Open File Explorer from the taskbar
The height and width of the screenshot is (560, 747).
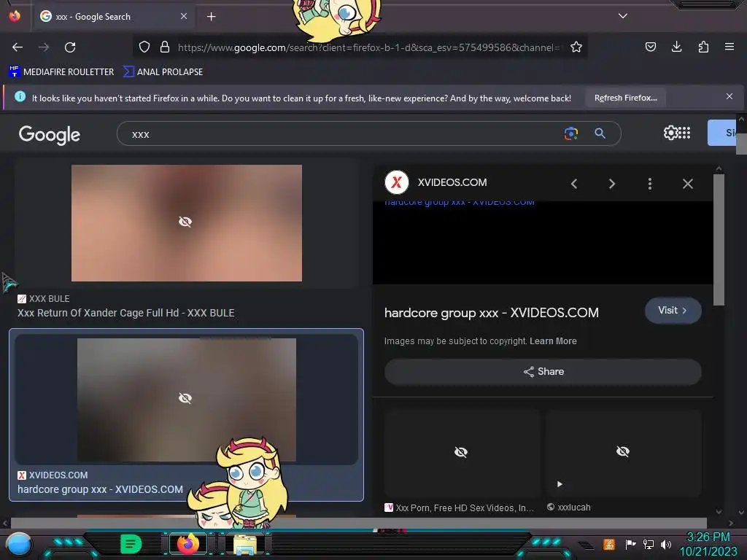(245, 544)
